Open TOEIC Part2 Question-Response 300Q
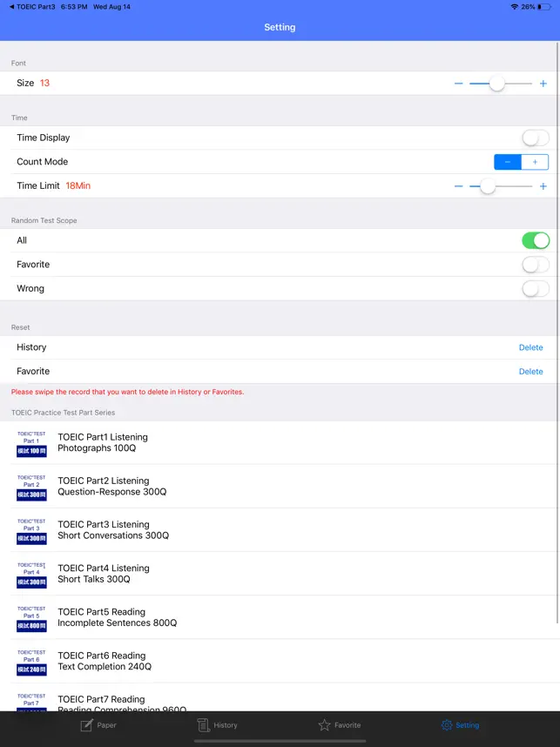This screenshot has width=560, height=747. [x=280, y=487]
